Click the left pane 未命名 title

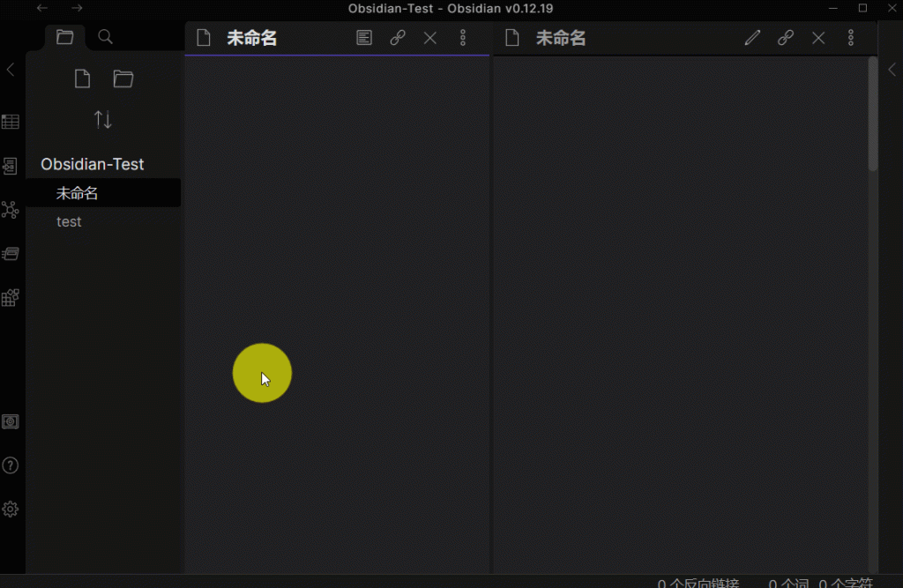tap(251, 38)
